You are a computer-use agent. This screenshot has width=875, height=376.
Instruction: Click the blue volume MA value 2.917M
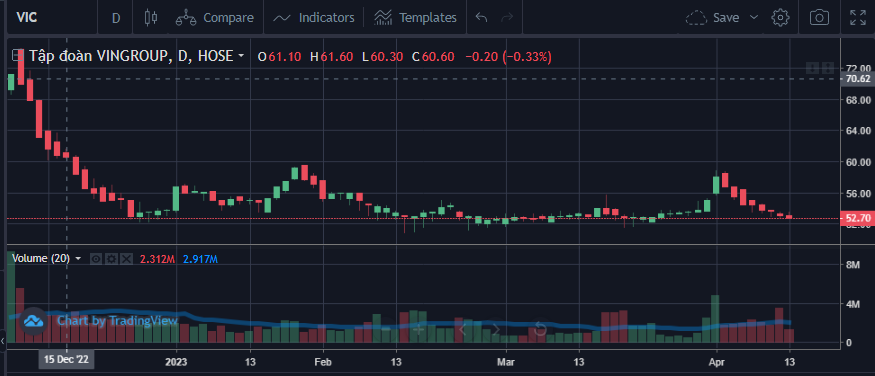200,259
